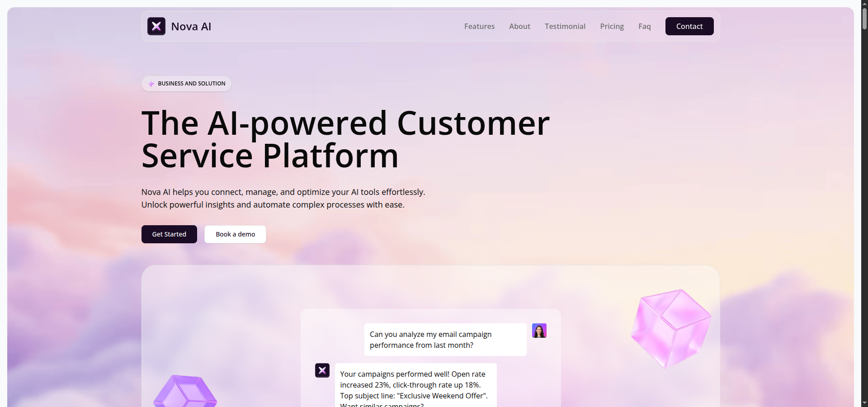This screenshot has height=407, width=868.
Task: Click the Nova AI brand name text
Action: point(191,27)
